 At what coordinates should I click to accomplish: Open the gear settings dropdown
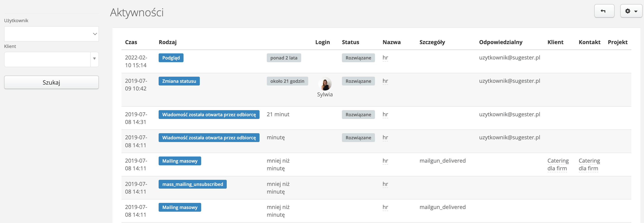[x=631, y=11]
